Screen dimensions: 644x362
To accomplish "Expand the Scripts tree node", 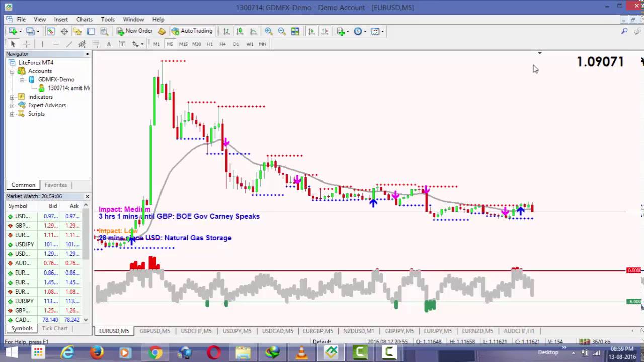I will [13, 114].
